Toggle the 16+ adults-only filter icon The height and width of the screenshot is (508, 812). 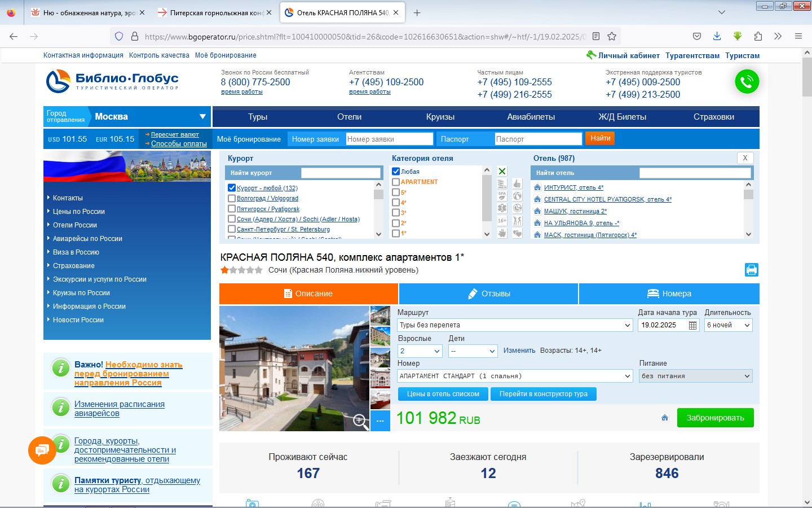[502, 221]
